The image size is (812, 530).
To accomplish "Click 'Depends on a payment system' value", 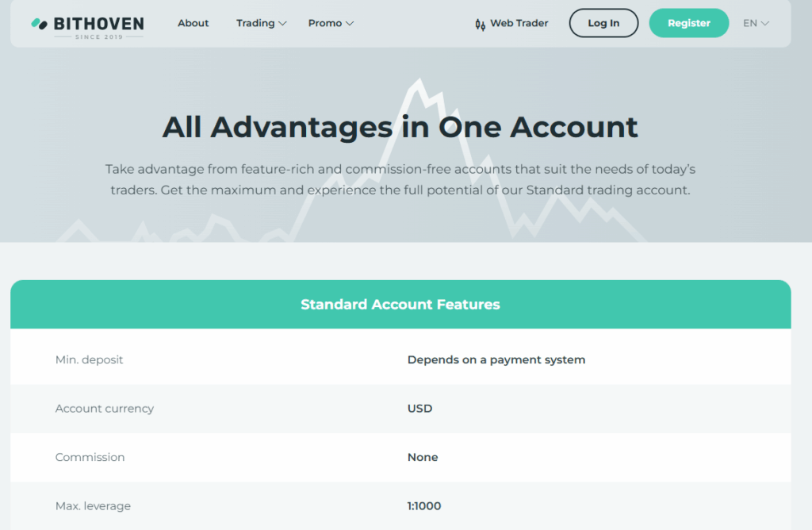I will (496, 359).
